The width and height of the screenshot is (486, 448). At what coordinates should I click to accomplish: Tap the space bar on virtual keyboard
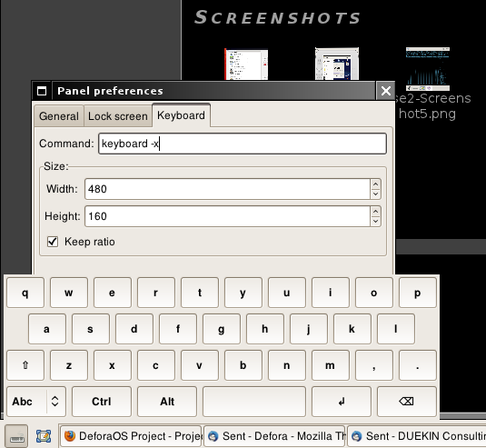click(x=254, y=402)
